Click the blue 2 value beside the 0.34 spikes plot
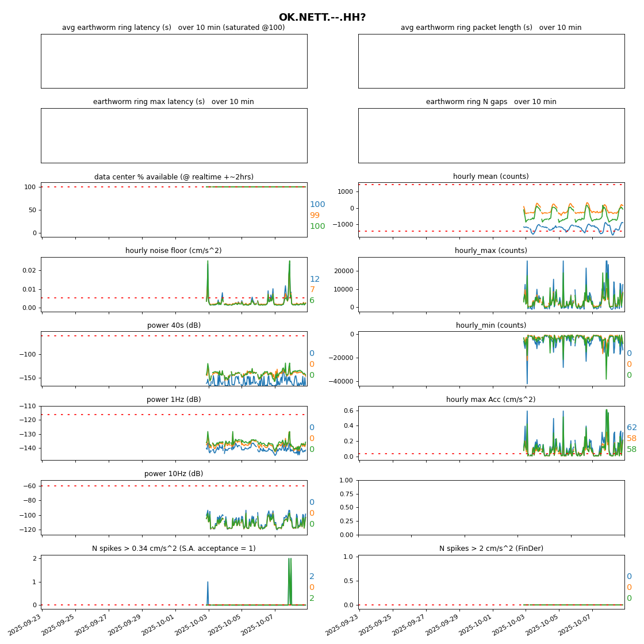This screenshot has width=644, height=644. tap(312, 577)
